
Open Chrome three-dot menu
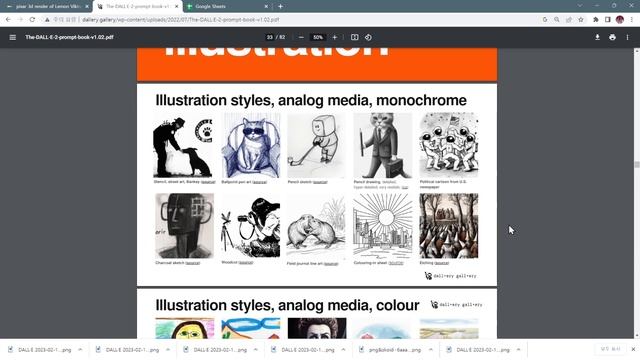[631, 20]
